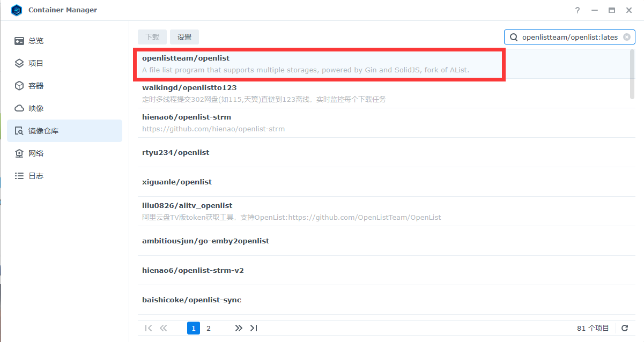Click the 下载 download button
Screen dimensions: 644x342
click(152, 37)
